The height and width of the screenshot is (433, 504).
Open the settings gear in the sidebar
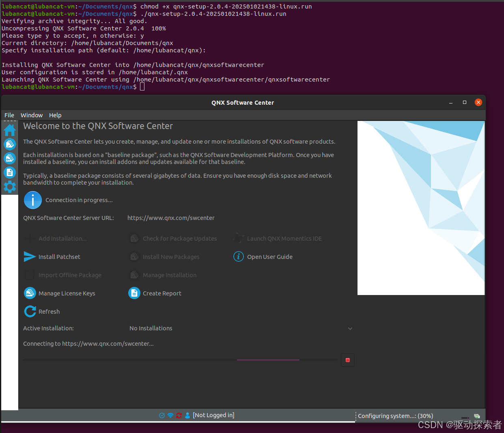click(10, 187)
